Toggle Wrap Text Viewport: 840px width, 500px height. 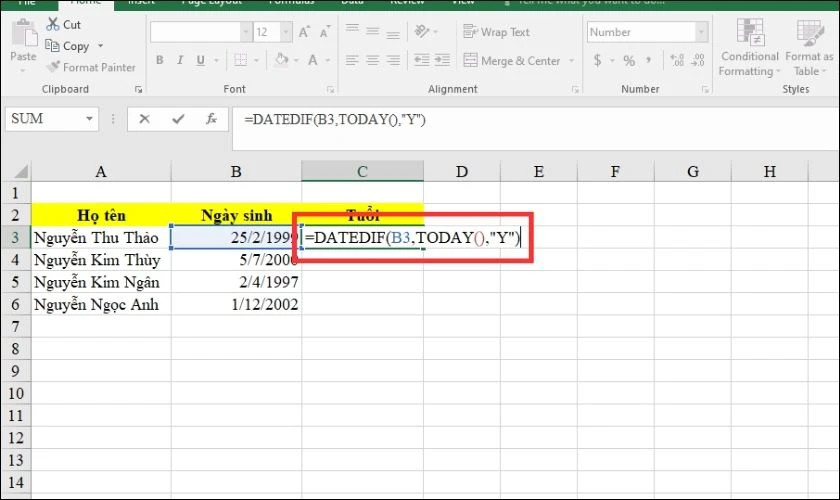tap(496, 32)
